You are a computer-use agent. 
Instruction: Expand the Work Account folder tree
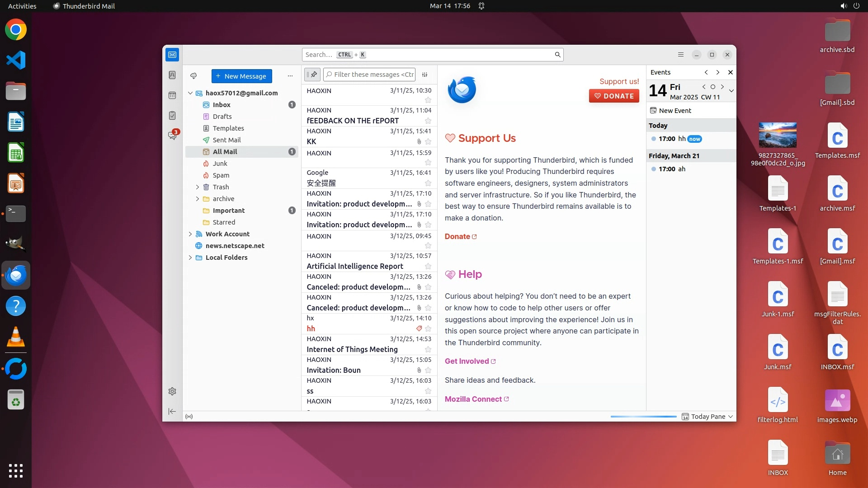click(x=190, y=234)
